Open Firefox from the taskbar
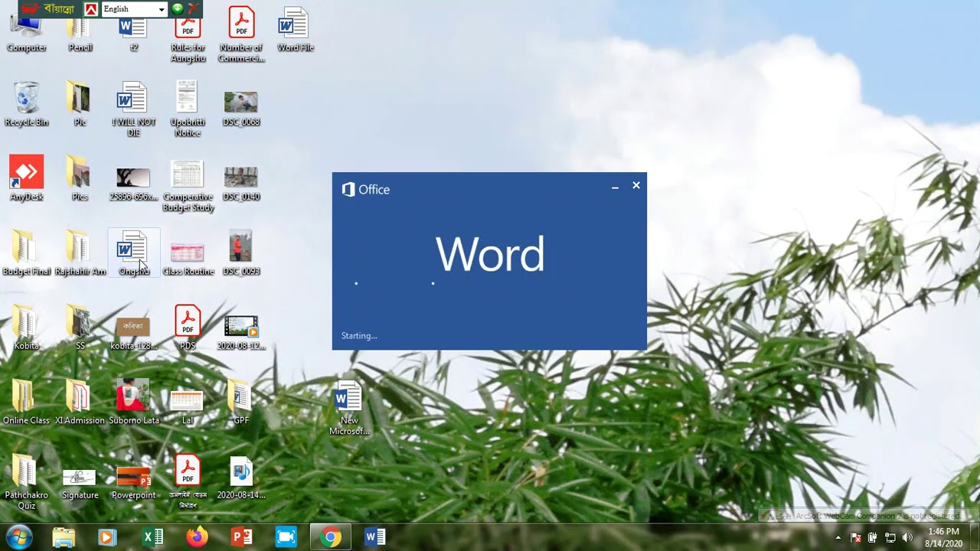The width and height of the screenshot is (980, 551). pos(197,537)
